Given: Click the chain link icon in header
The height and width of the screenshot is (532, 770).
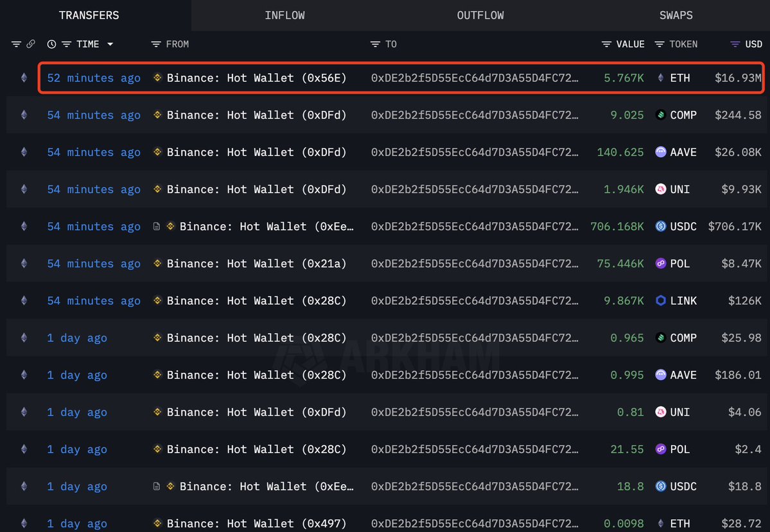Looking at the screenshot, I should 31,44.
